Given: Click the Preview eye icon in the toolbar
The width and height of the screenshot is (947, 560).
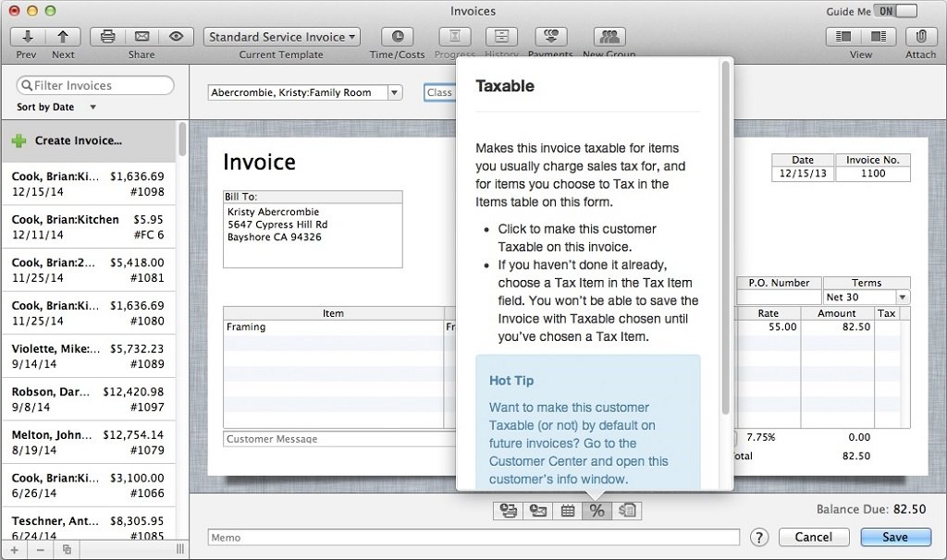Looking at the screenshot, I should [x=176, y=37].
